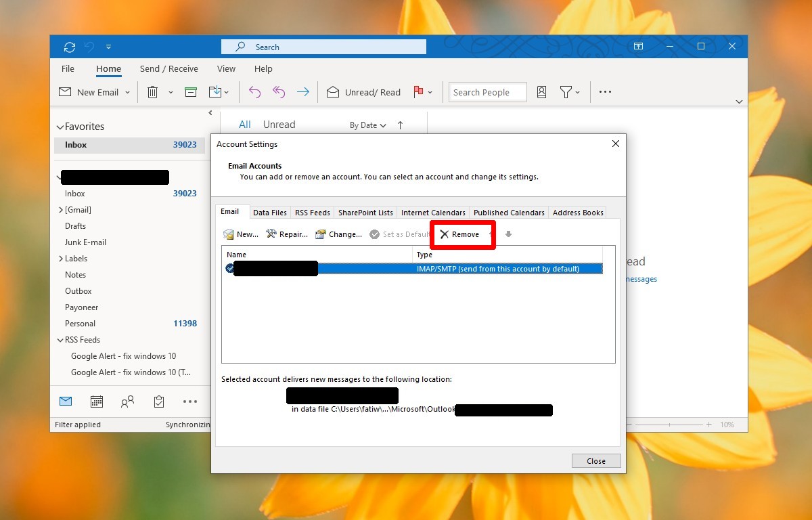
Task: Expand the Labels folder
Action: [x=61, y=259]
